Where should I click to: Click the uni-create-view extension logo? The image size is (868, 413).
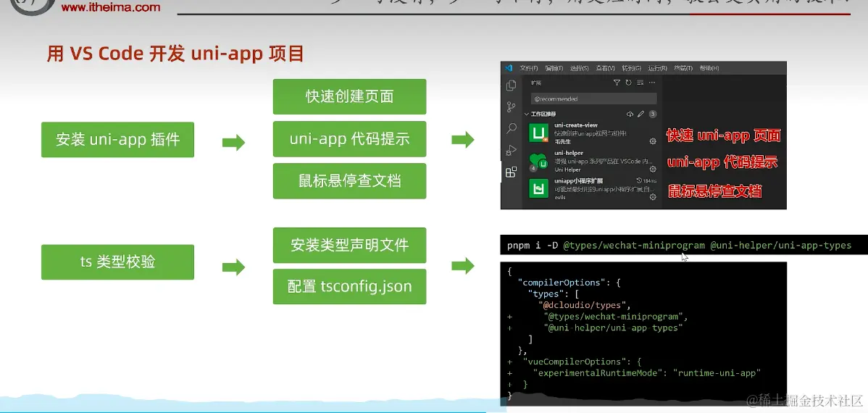click(538, 133)
